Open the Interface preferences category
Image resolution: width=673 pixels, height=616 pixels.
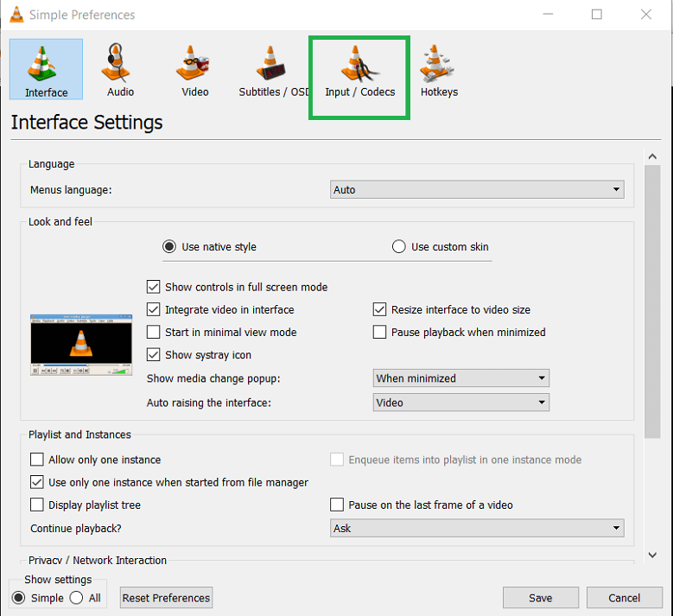point(46,69)
